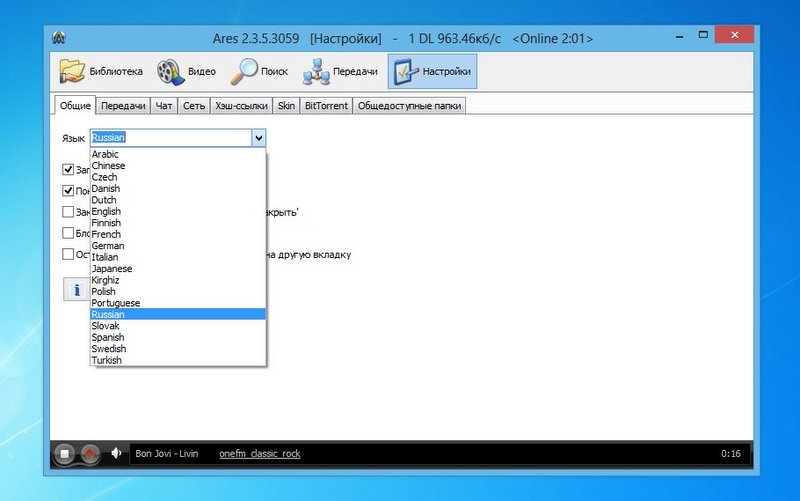Switch to the Общие tab
The height and width of the screenshot is (501, 800).
point(75,106)
